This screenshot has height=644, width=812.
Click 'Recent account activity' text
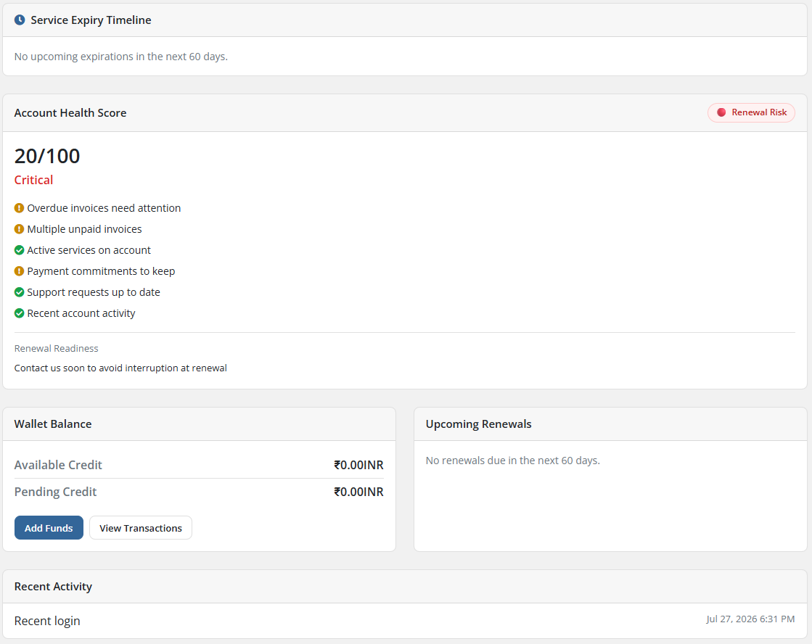81,314
